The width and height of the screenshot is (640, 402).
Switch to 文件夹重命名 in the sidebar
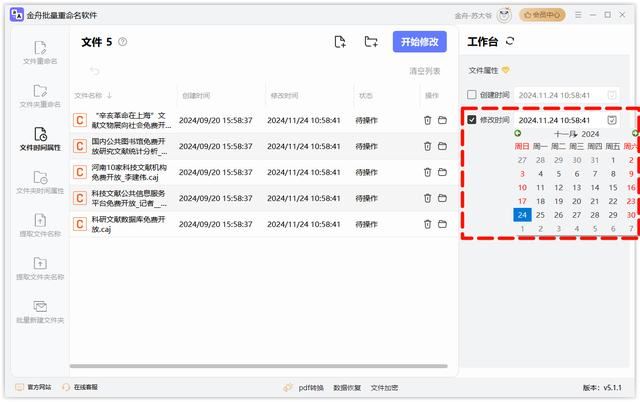tap(40, 96)
